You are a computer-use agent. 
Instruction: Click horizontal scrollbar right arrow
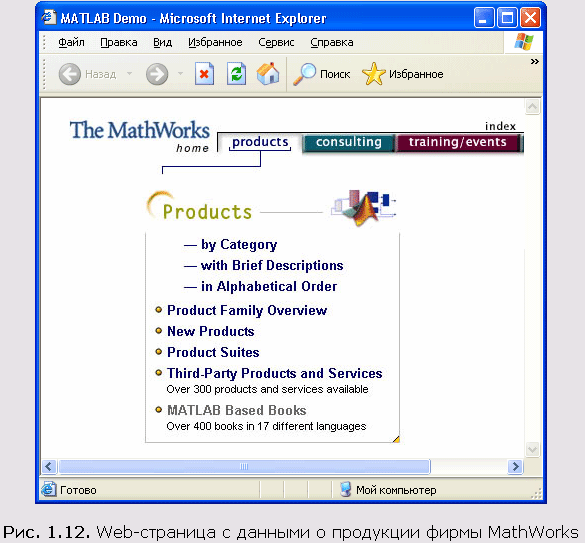coord(515,466)
